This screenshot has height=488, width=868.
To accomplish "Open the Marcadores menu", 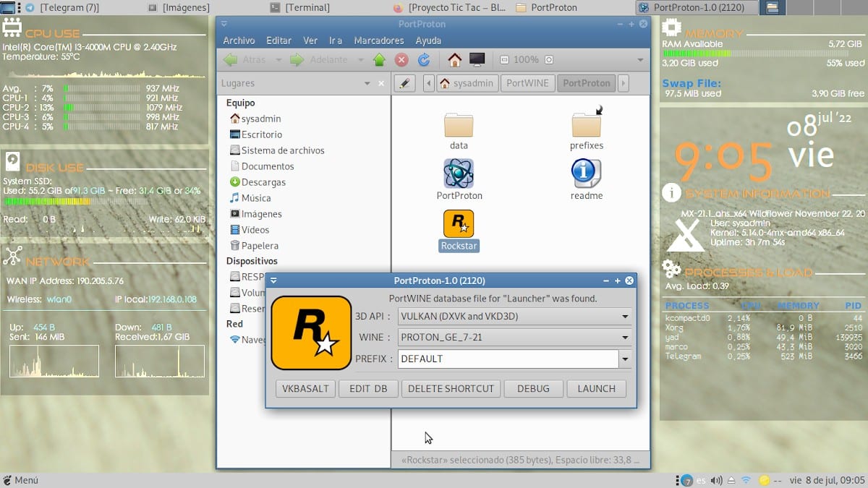I will pyautogui.click(x=379, y=40).
